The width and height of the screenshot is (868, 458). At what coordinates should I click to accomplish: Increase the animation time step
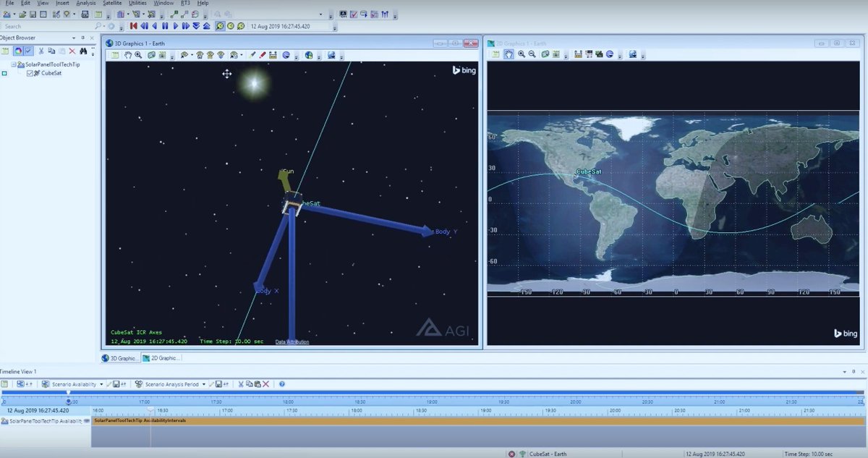click(x=206, y=26)
